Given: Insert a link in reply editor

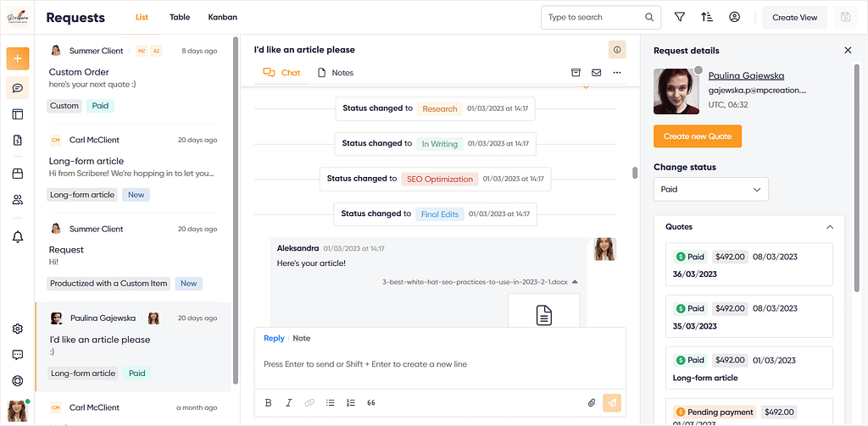Looking at the screenshot, I should click(309, 403).
